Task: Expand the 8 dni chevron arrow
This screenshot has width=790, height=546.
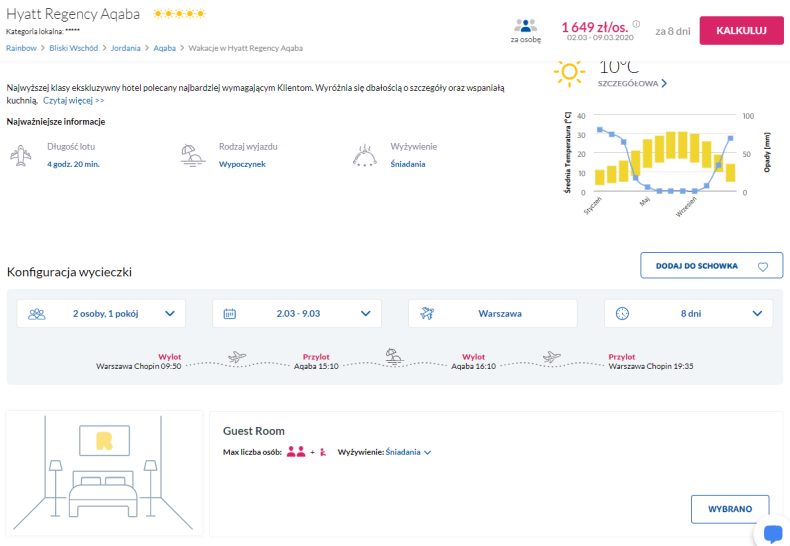Action: click(757, 313)
